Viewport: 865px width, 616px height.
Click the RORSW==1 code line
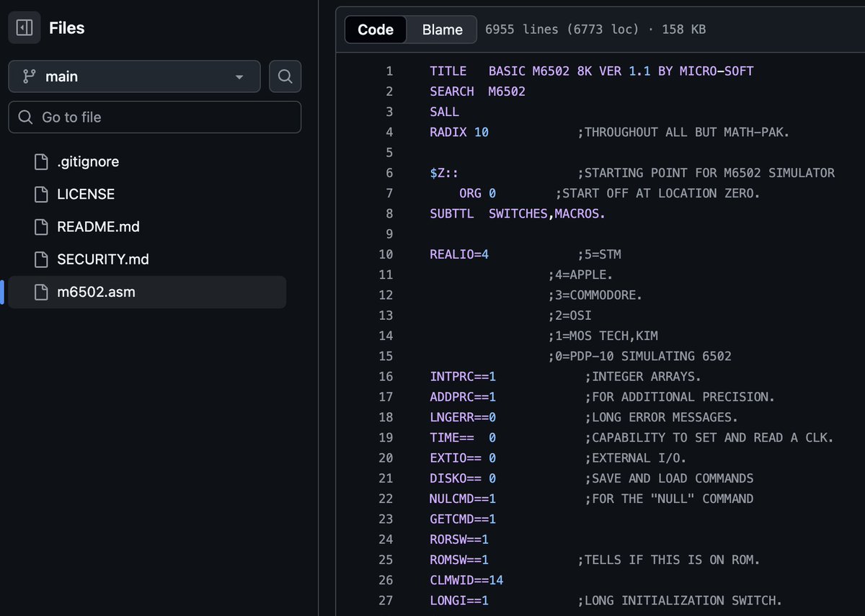tap(458, 539)
